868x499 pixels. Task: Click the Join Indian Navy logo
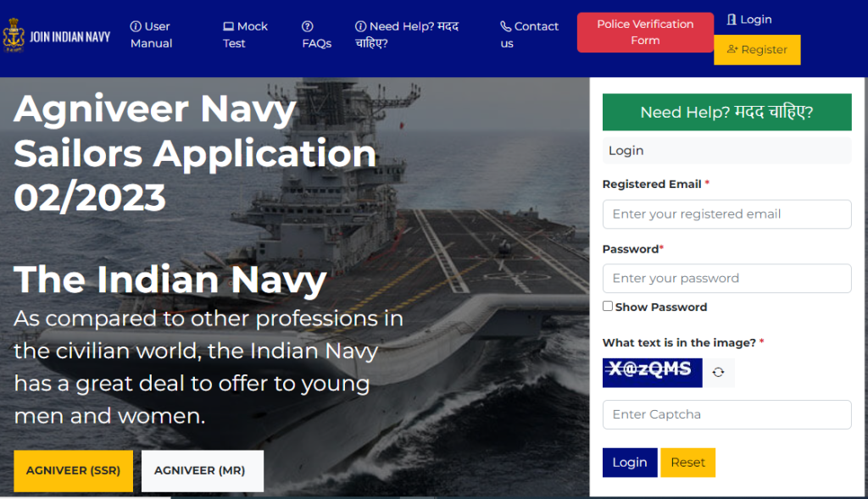tap(57, 36)
